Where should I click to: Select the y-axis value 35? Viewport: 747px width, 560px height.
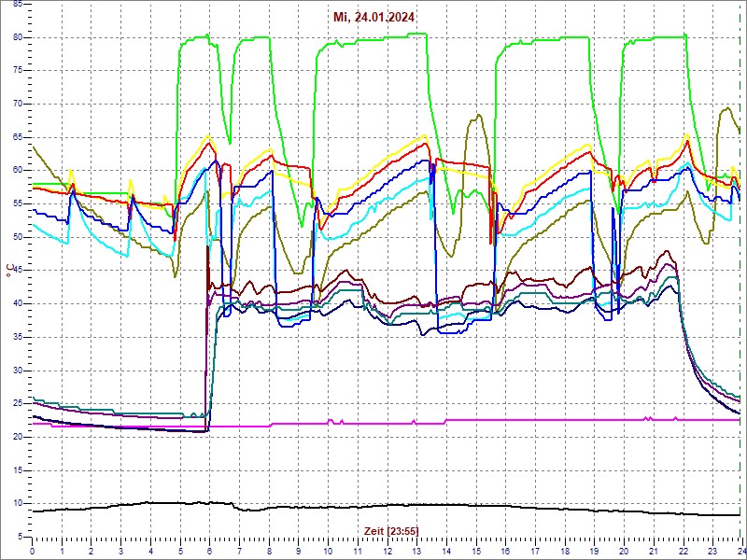(18, 337)
